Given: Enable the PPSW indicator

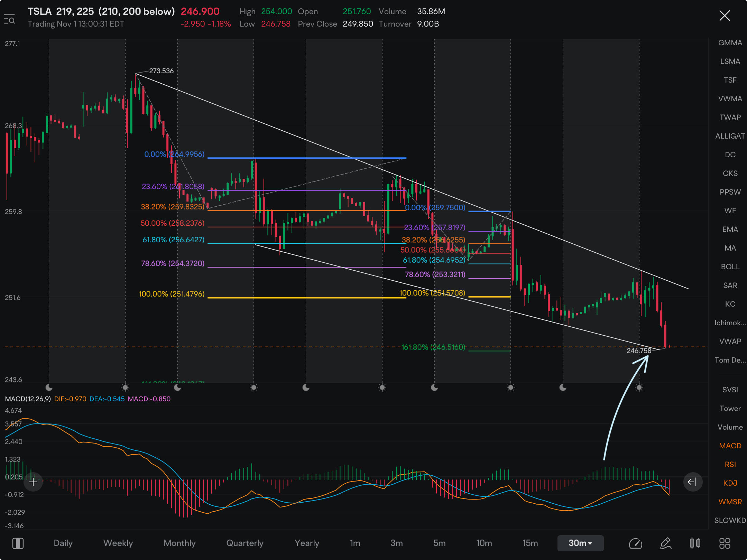Looking at the screenshot, I should (x=730, y=192).
